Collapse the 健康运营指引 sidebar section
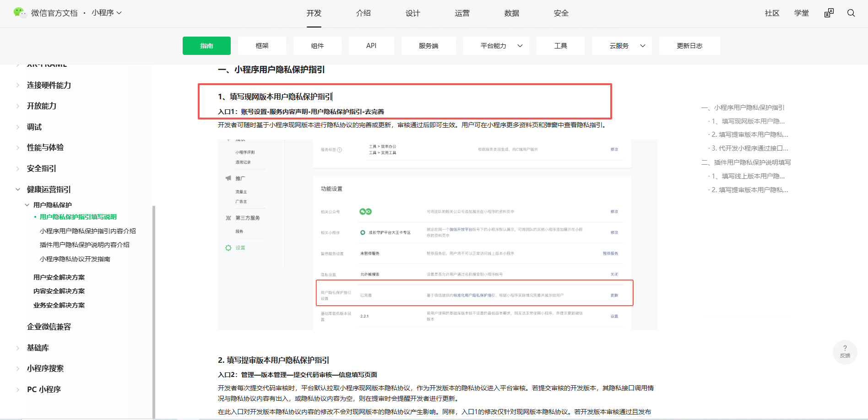868x420 pixels. [18, 189]
